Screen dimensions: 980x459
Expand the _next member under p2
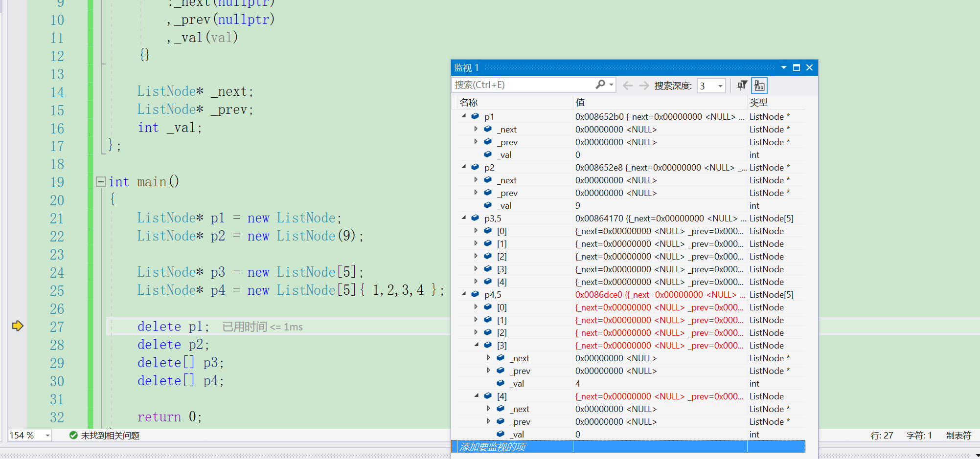476,180
